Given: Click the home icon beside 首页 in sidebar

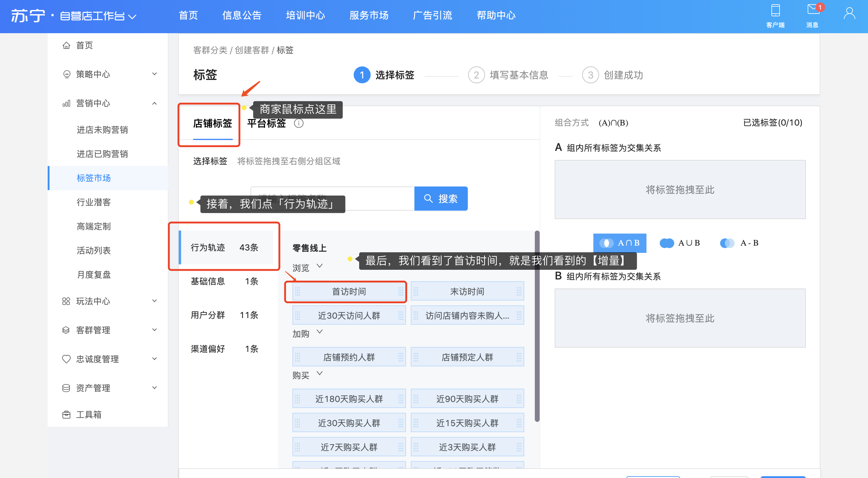Looking at the screenshot, I should click(66, 45).
